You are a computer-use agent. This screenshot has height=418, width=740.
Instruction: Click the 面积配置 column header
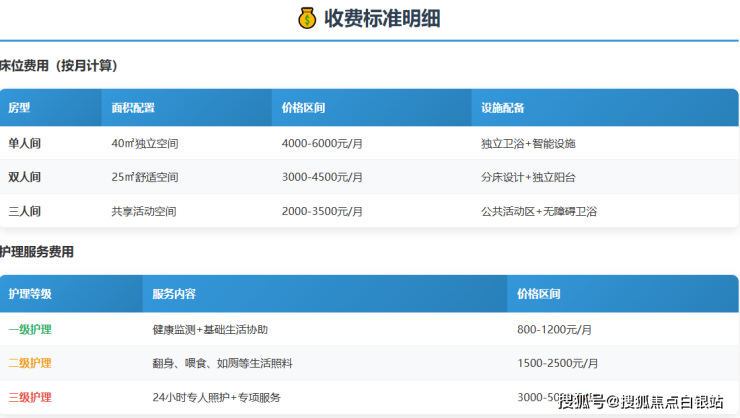[133, 108]
